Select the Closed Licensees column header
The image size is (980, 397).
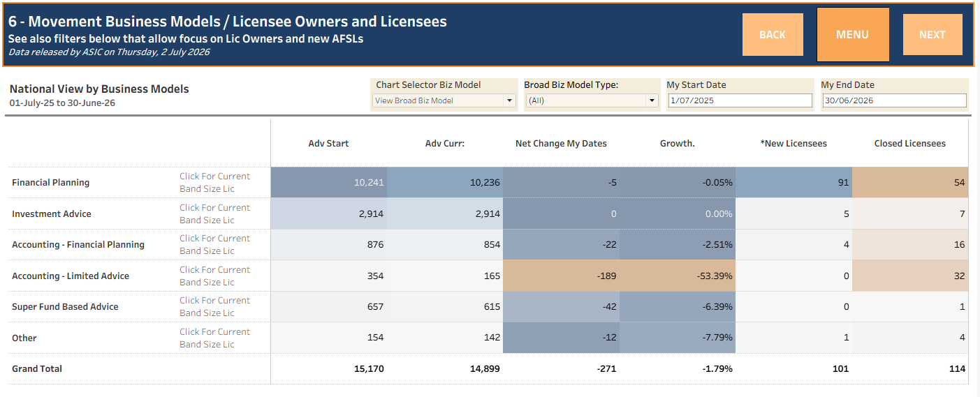click(x=910, y=143)
